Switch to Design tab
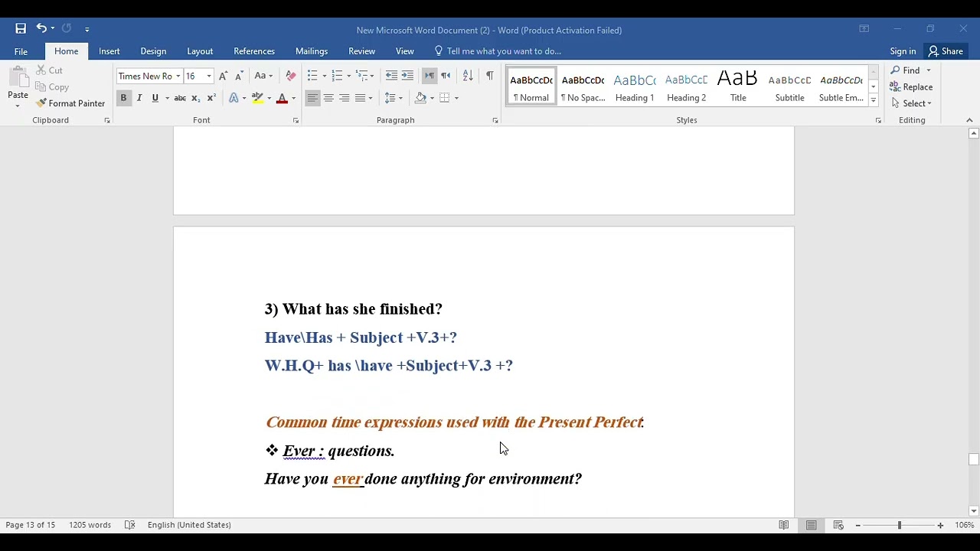The image size is (980, 551). pyautogui.click(x=153, y=51)
